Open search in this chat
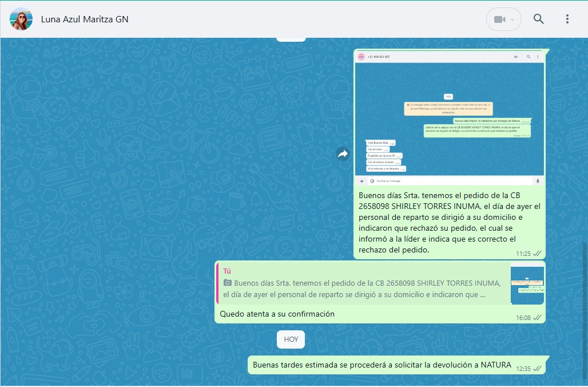The width and height of the screenshot is (588, 387). (538, 19)
